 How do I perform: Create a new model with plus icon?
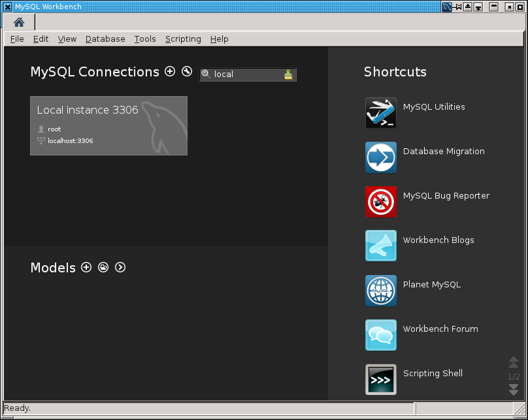point(86,267)
